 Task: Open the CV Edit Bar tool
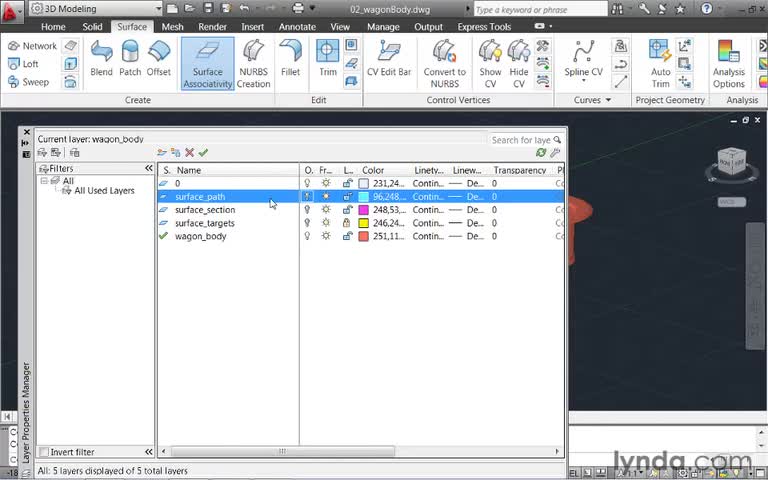tap(389, 58)
